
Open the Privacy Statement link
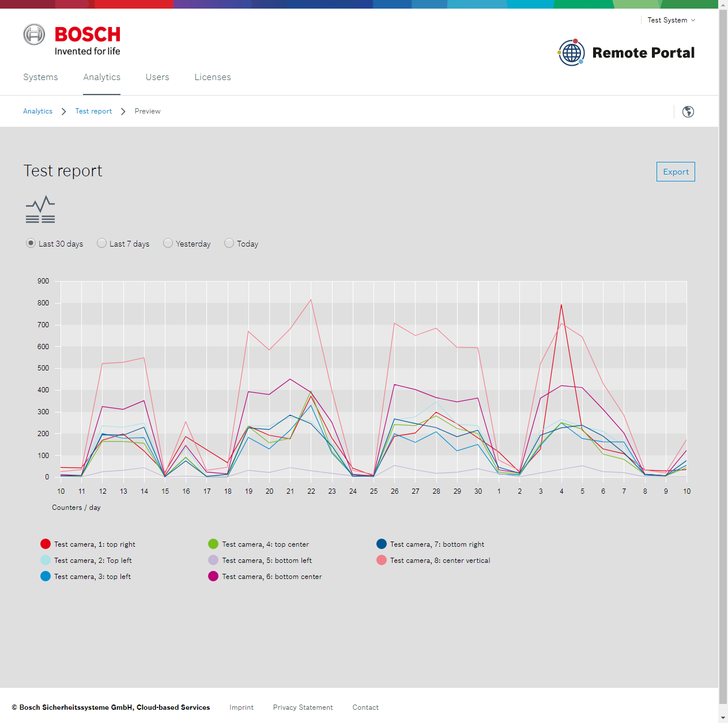click(303, 707)
